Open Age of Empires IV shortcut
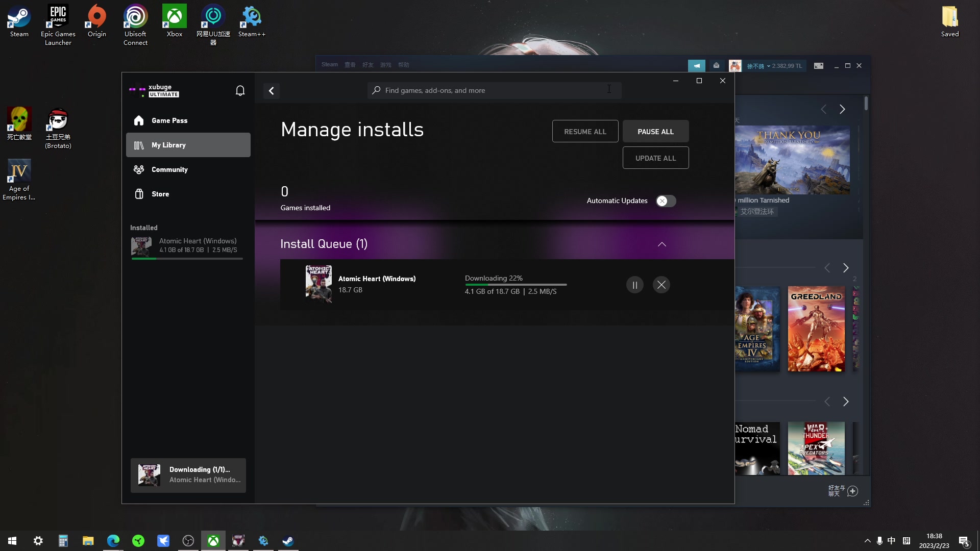The width and height of the screenshot is (980, 551). point(19,180)
